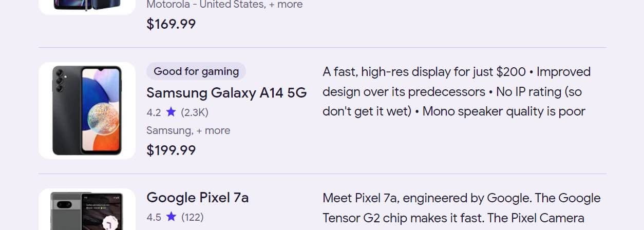The height and width of the screenshot is (230, 644).
Task: Click the star icon beside the 4.2 rating
Action: tap(171, 112)
